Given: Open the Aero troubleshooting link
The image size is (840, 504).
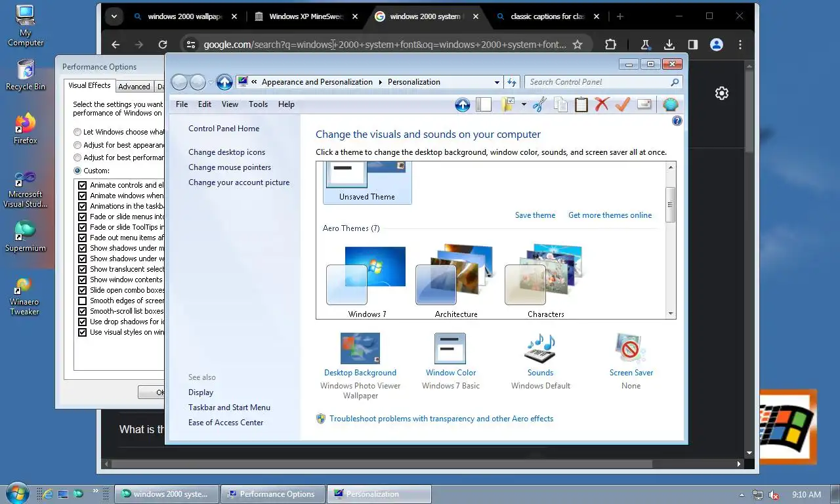Looking at the screenshot, I should [x=441, y=419].
